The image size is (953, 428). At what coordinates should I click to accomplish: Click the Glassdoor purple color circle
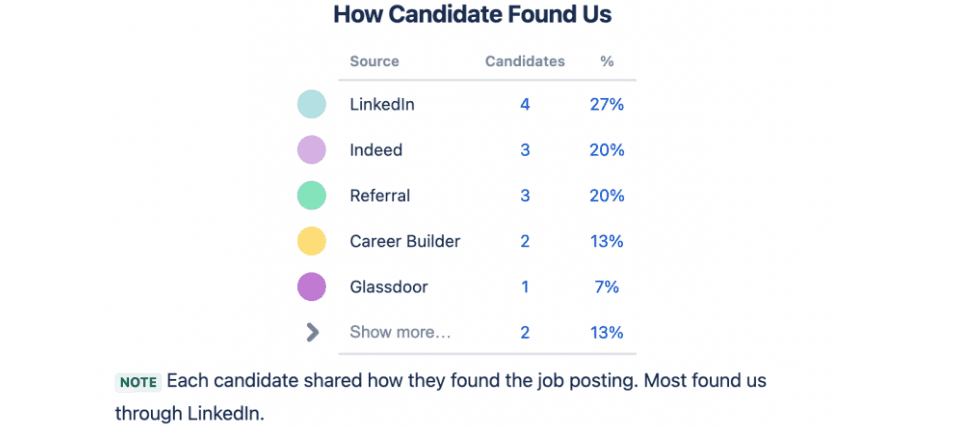pyautogui.click(x=311, y=286)
